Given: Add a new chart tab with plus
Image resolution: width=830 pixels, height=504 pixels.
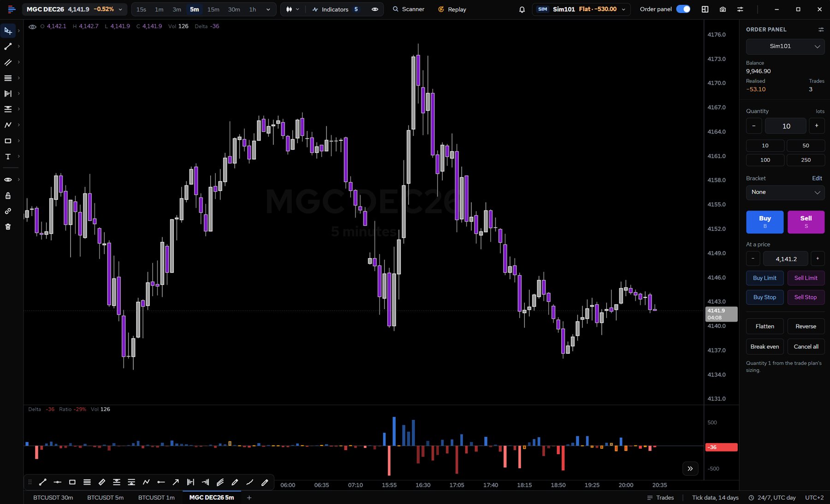Looking at the screenshot, I should tap(249, 498).
